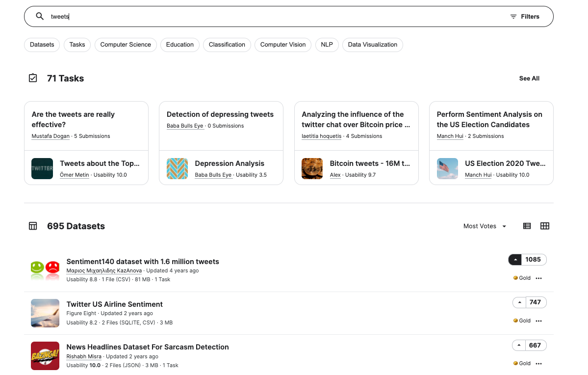Open task 'Are the tweets are really effective?'
The width and height of the screenshot is (588, 375).
tap(73, 119)
